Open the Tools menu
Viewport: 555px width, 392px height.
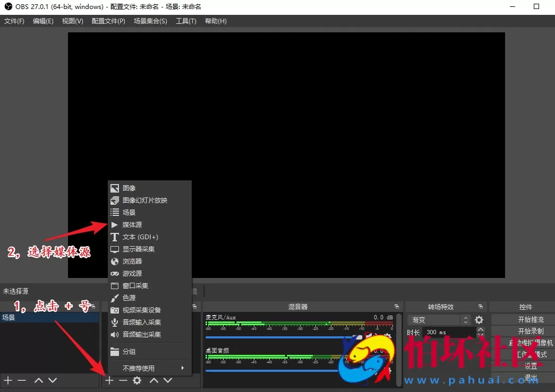click(x=186, y=21)
